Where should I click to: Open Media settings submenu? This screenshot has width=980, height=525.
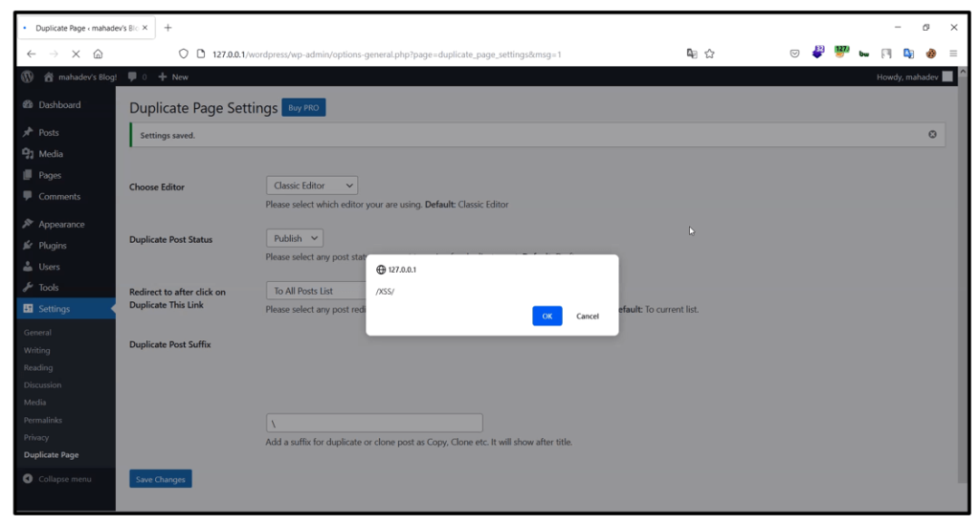(x=35, y=403)
